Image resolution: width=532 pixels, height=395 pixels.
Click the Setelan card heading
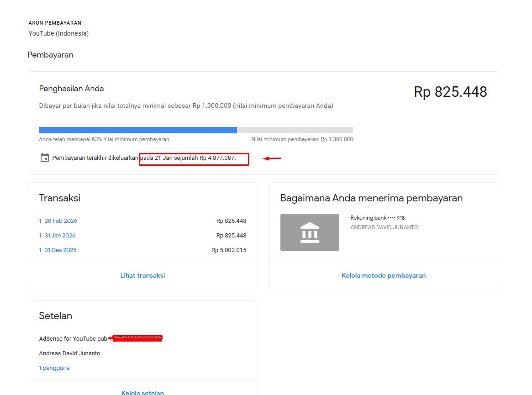56,316
